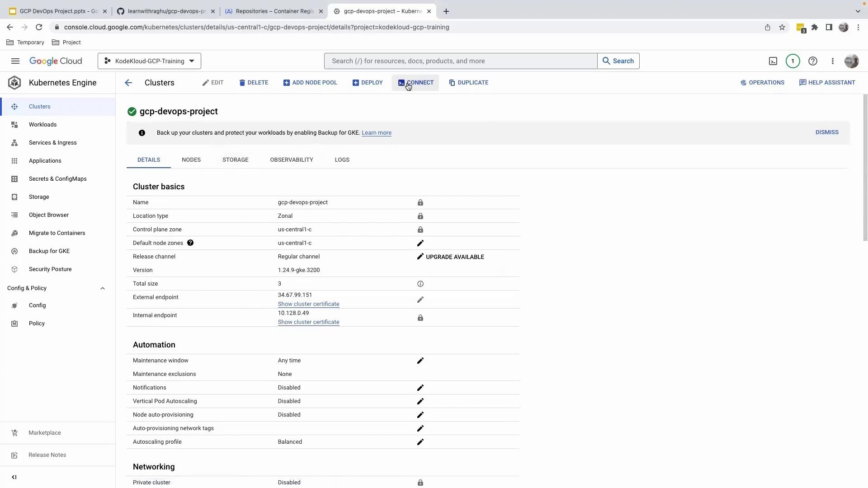
Task: Open the KodeKloud-GCP-Training project dropdown
Action: [x=149, y=61]
